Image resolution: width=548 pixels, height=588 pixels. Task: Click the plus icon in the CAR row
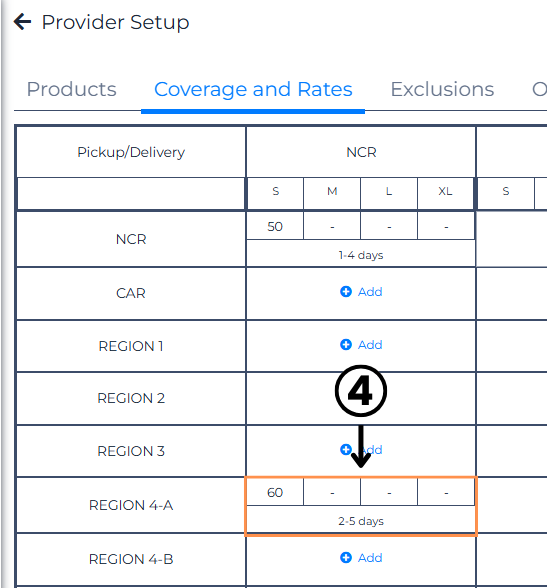pyautogui.click(x=345, y=291)
